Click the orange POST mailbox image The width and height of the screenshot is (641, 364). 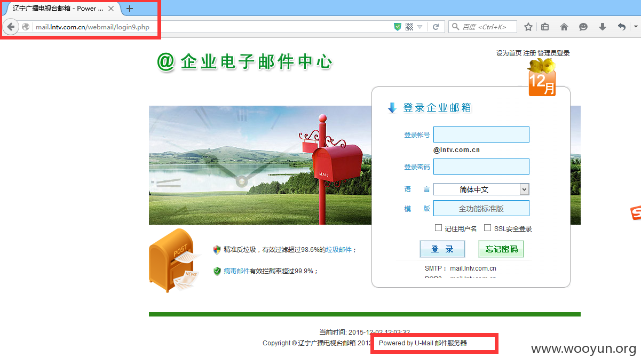click(x=174, y=260)
